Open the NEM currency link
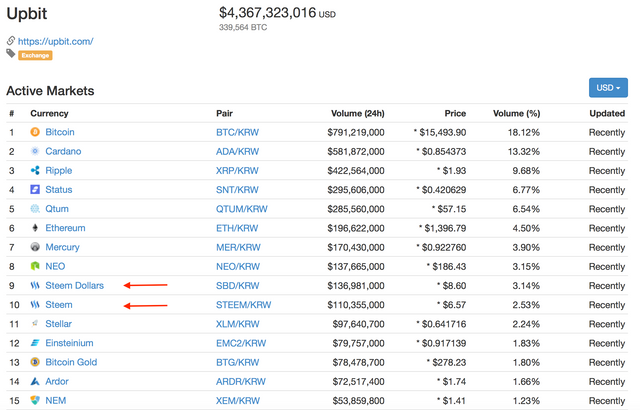 (x=56, y=400)
